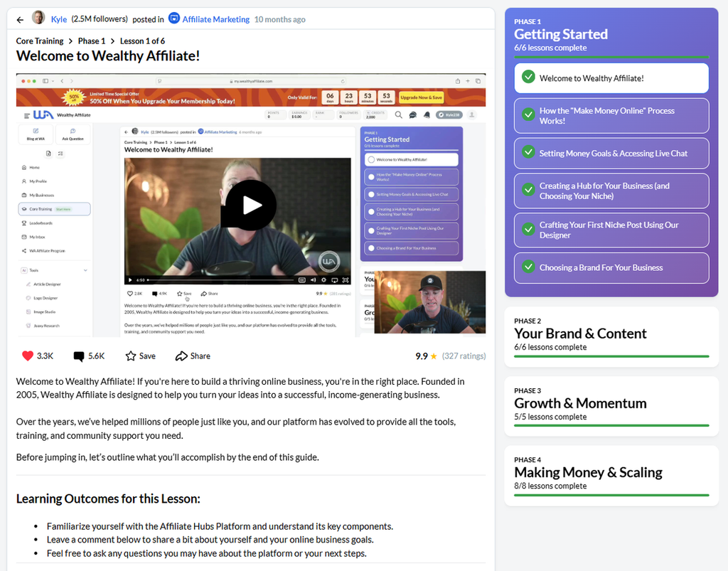Click the "5/5 lessons complete" text
Image resolution: width=728 pixels, height=571 pixels.
pyautogui.click(x=550, y=417)
